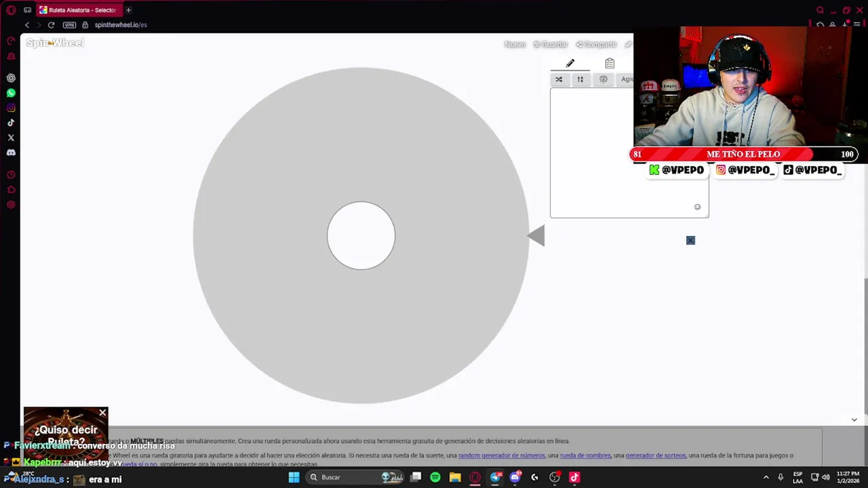868x488 pixels.
Task: Expand the chevron above page description
Action: point(854,420)
